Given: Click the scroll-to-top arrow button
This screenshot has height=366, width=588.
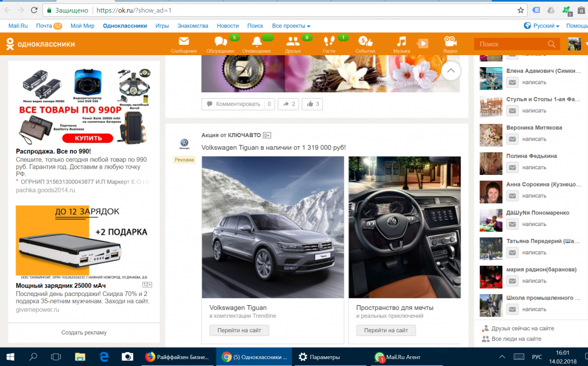Looking at the screenshot, I should pos(451,71).
